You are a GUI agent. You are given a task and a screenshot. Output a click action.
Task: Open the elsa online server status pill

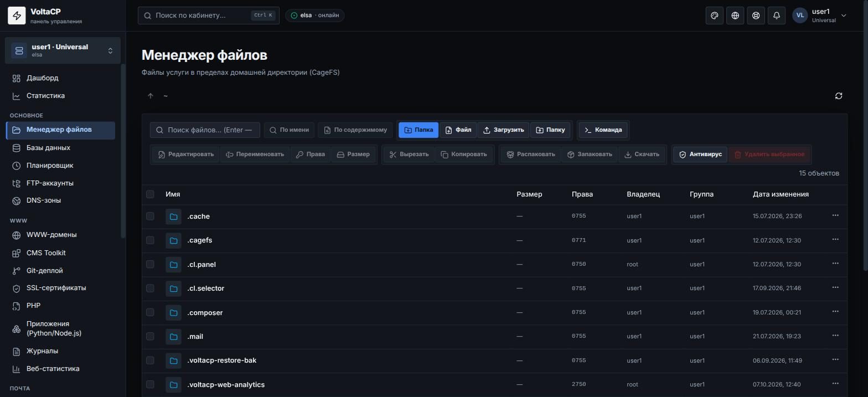pos(315,16)
